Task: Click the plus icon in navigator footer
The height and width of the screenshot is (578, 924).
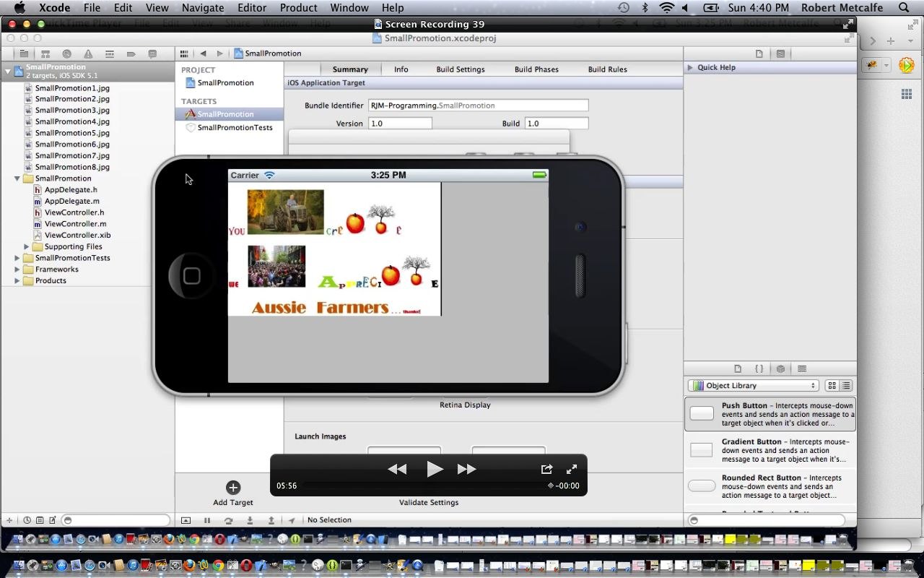Action: (x=9, y=520)
